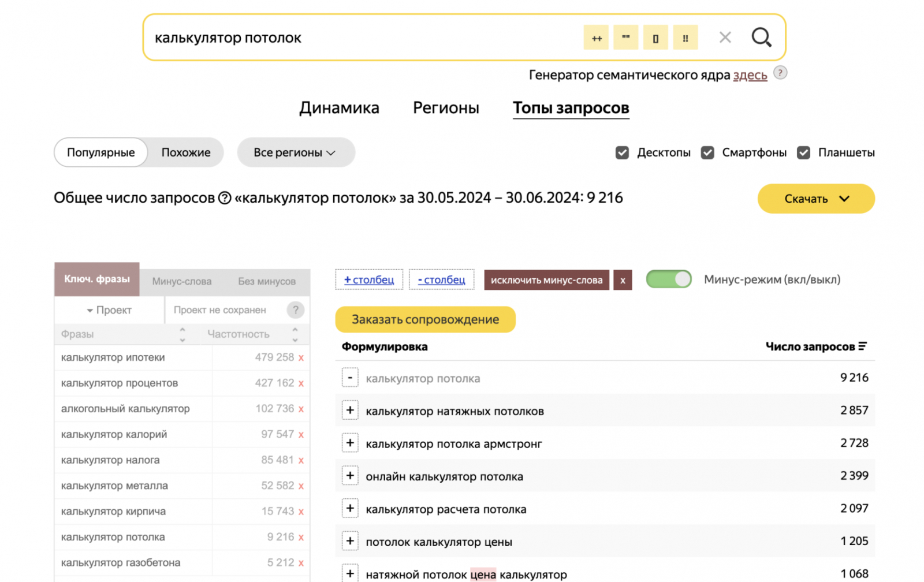Viewport: 924px width, 582px height.
Task: Remove 'калькулятор ипотеки' phrase with red x
Action: (301, 358)
